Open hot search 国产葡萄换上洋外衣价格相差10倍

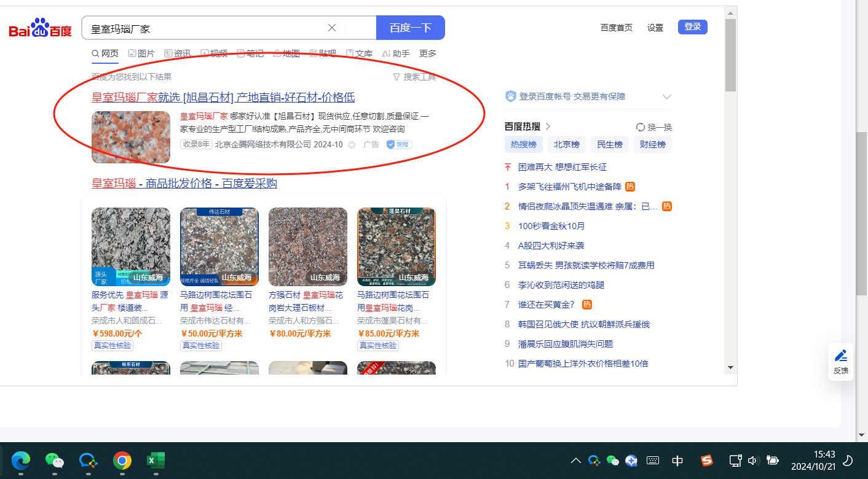click(x=583, y=364)
